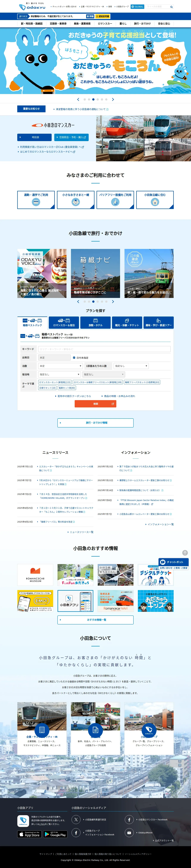
Task: Go to previous hero banner slide arrow
Action: pos(78,99)
